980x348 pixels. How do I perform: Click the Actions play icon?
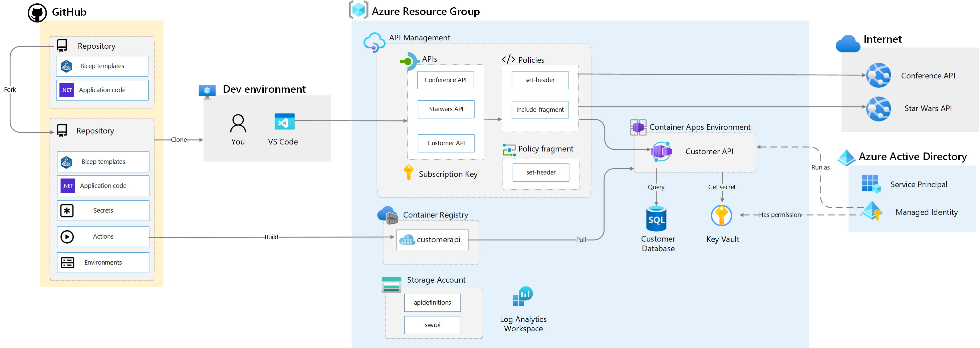[x=67, y=237]
